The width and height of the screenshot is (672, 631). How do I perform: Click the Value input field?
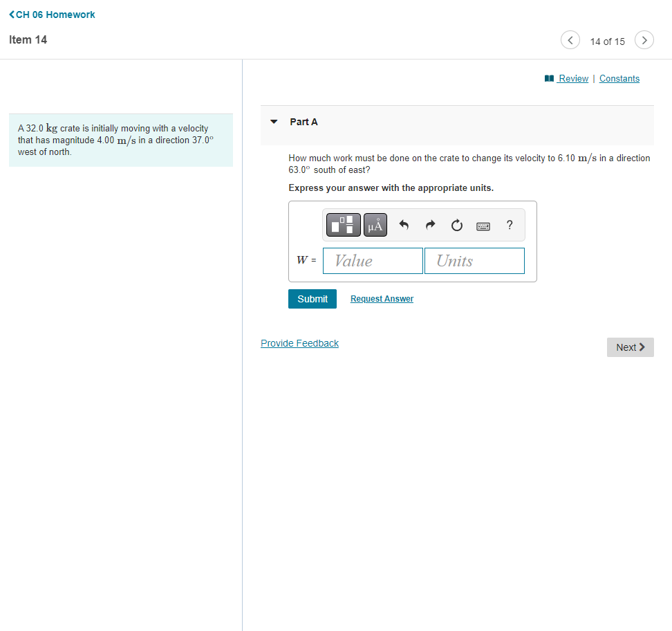pos(373,260)
